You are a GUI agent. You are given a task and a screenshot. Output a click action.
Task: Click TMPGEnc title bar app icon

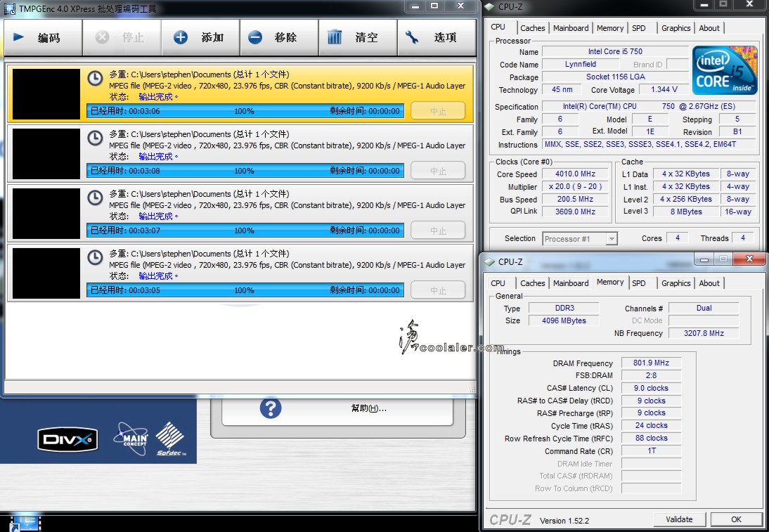click(10, 8)
